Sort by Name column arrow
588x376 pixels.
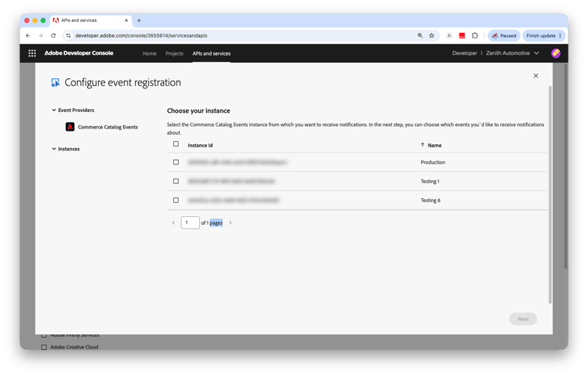coord(423,145)
